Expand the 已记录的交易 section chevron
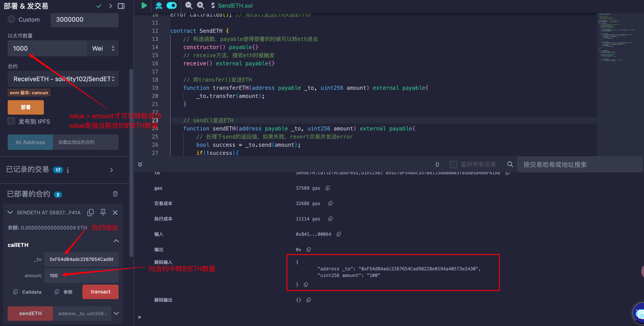 pyautogui.click(x=112, y=170)
